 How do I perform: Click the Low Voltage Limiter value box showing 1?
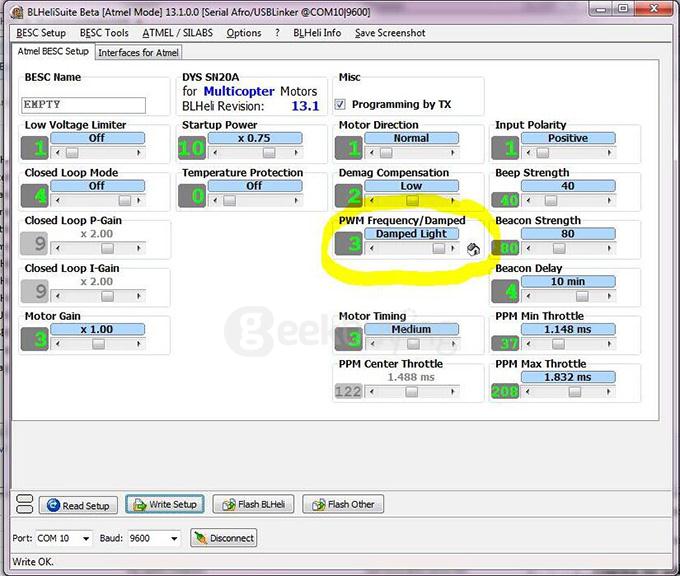(x=35, y=148)
